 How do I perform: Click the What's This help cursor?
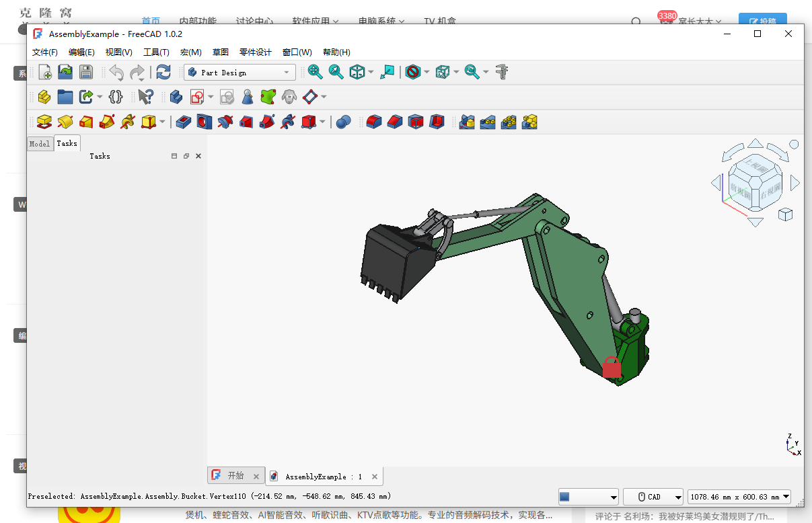pyautogui.click(x=145, y=97)
